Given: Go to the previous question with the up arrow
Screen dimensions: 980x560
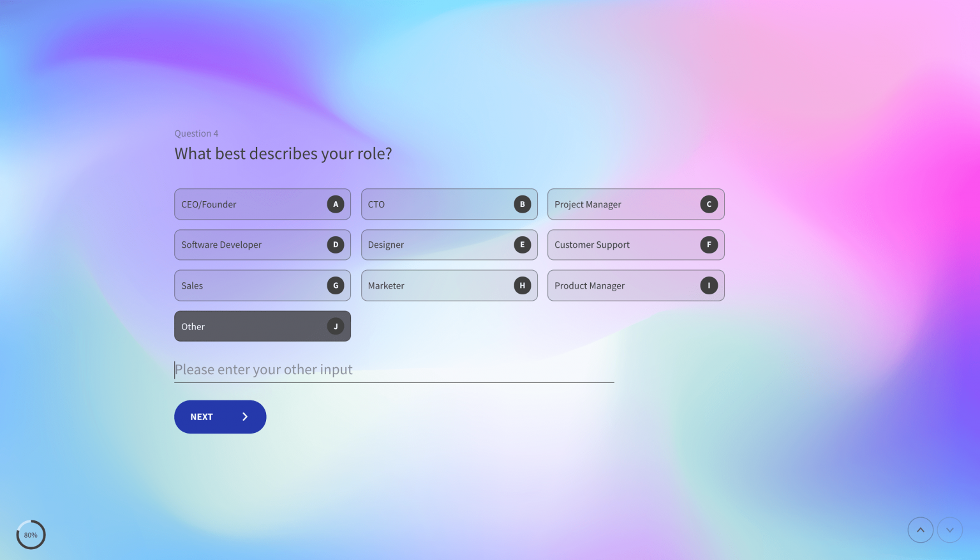Looking at the screenshot, I should 921,529.
